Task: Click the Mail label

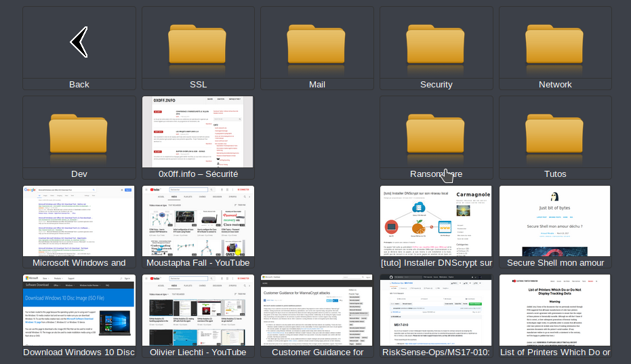Action: coord(317,85)
